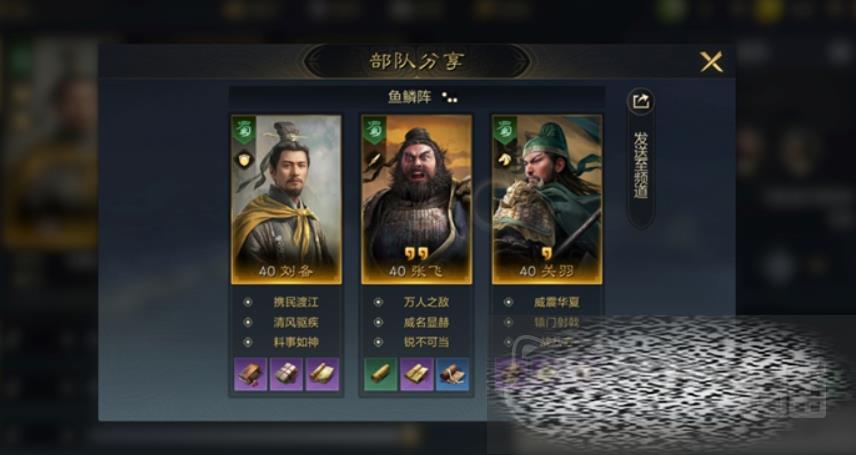Screen dimensions: 856x455
Task: Expand the 鱼鳞阵 formation dots
Action: coord(450,98)
